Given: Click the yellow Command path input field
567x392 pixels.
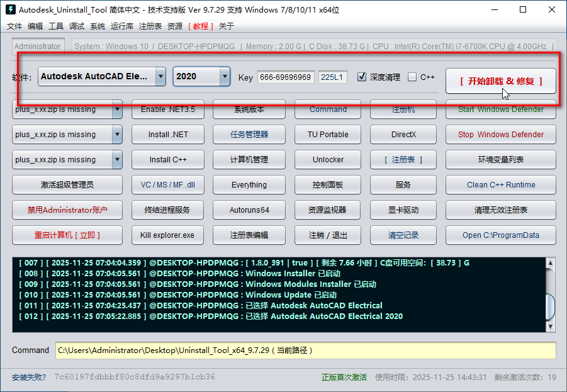Looking at the screenshot, I should 306,350.
